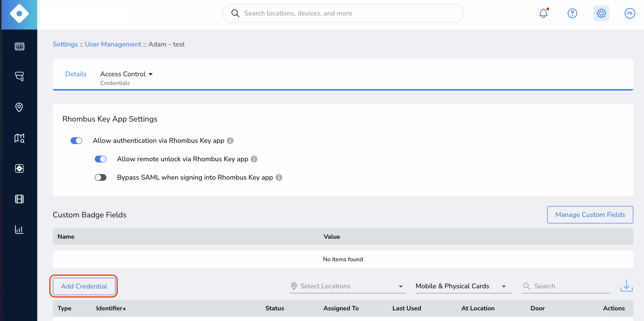
Task: Click the info icon beside Allow remote unlock
Action: (254, 159)
